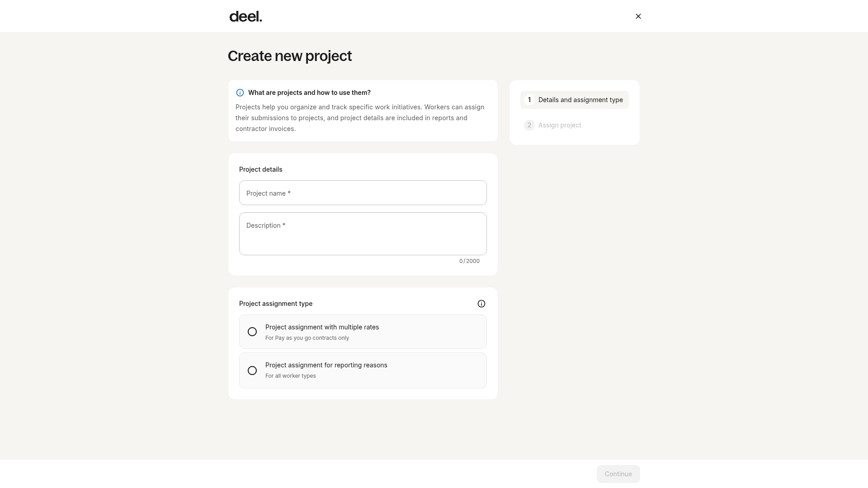The height and width of the screenshot is (488, 868).
Task: Click the 0/2000 character counter
Action: tap(469, 261)
